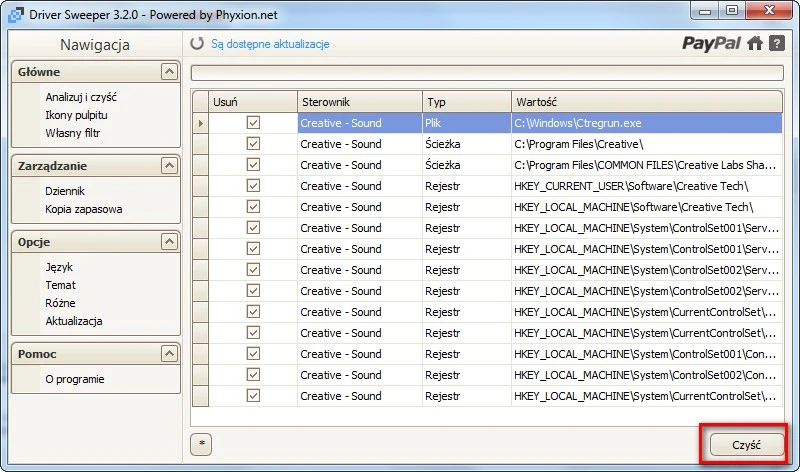Collapse the Pomoc section
Screen dimensions: 800x472
pos(169,354)
